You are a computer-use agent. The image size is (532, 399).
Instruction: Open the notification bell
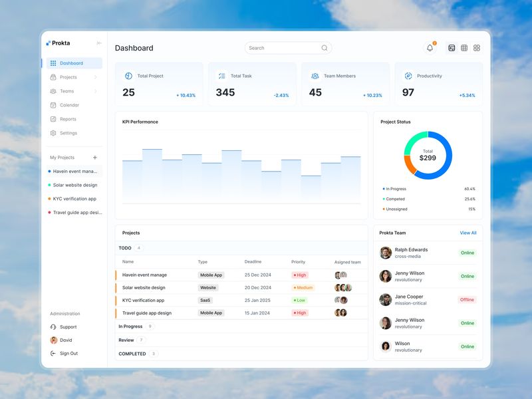[429, 47]
